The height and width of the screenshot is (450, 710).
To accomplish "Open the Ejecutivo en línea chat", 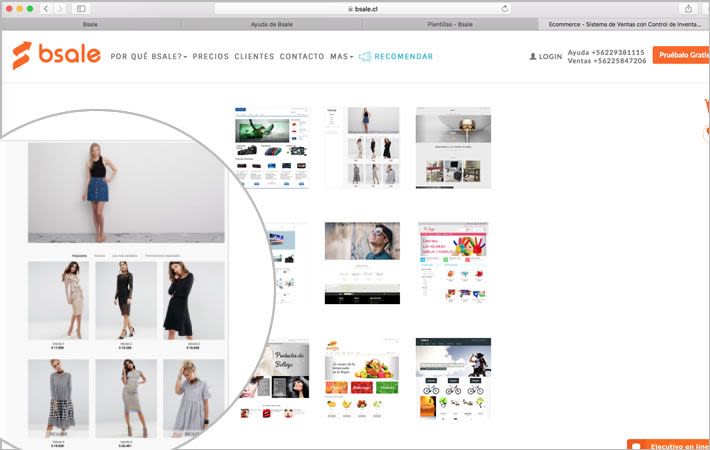I will click(x=668, y=444).
